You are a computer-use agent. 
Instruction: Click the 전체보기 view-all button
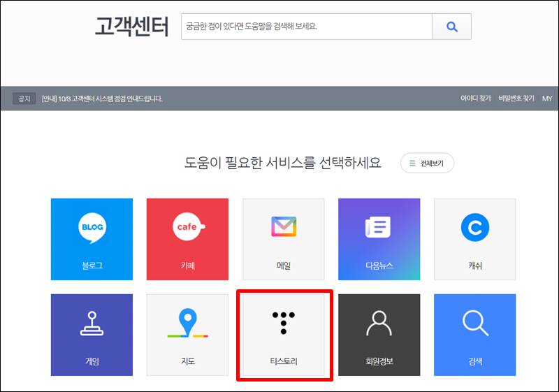tap(427, 164)
